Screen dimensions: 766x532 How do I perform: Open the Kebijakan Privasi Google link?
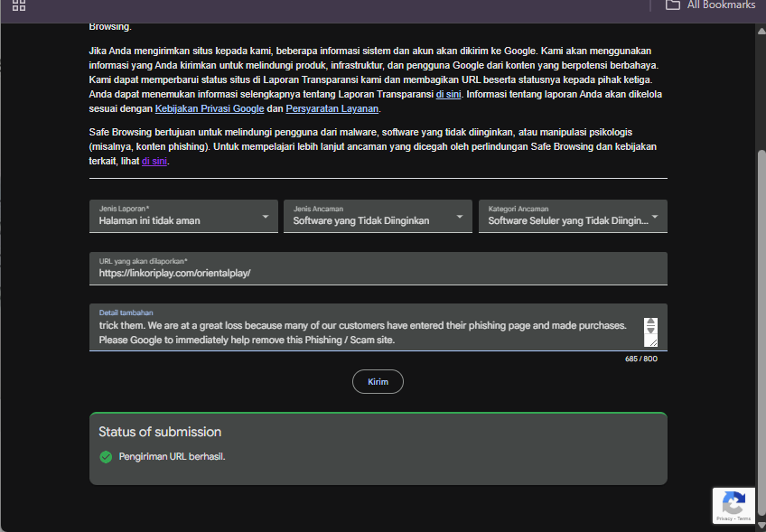[x=210, y=109]
